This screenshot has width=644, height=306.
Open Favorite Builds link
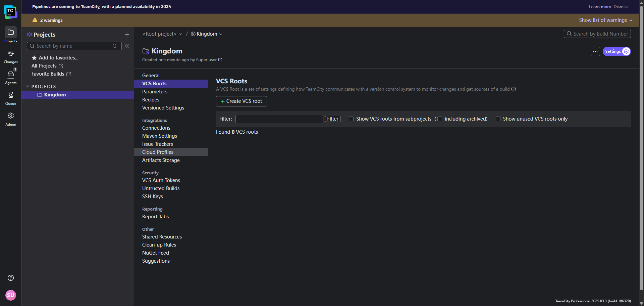(48, 74)
